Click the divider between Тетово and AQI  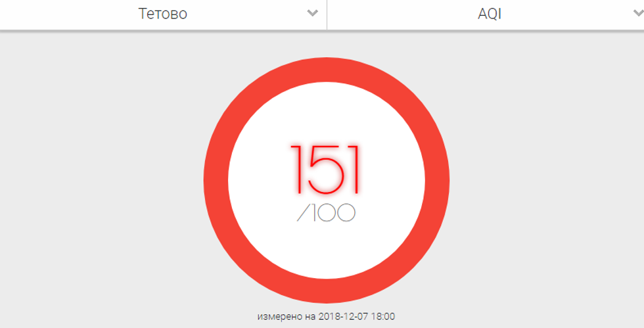point(327,14)
